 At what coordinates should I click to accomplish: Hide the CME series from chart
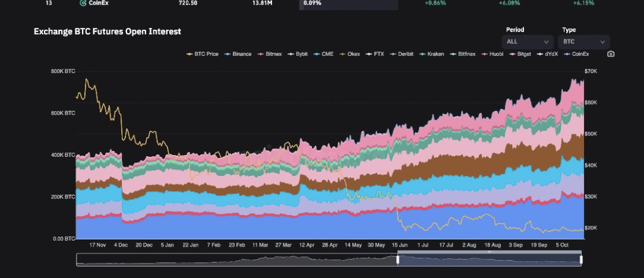point(323,54)
